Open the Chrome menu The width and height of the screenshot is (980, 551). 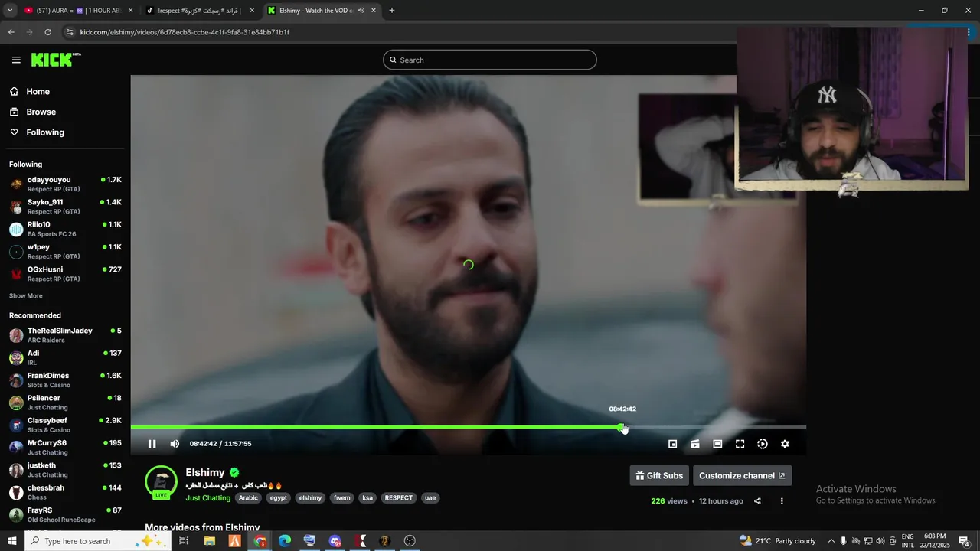click(969, 32)
